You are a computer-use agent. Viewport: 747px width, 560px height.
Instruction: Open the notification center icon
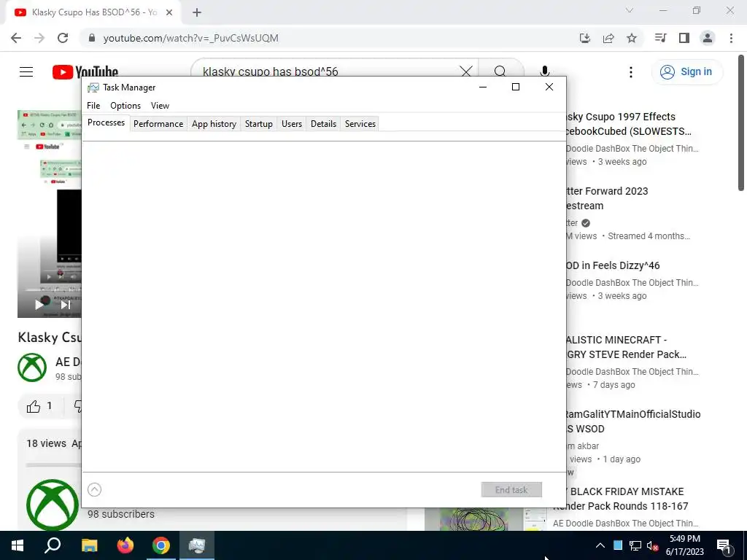(724, 546)
